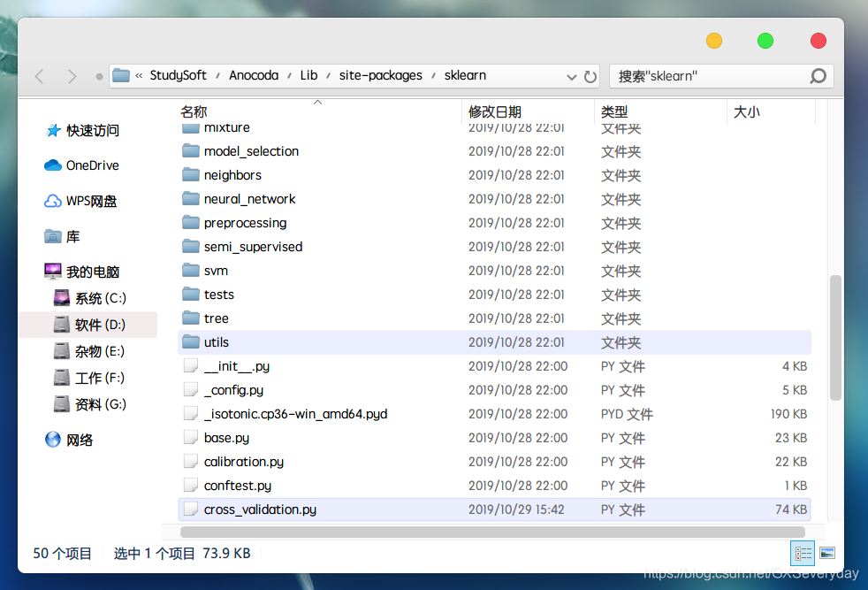Open 快速访问 quick access
Image resolution: width=868 pixels, height=590 pixels.
pos(82,130)
